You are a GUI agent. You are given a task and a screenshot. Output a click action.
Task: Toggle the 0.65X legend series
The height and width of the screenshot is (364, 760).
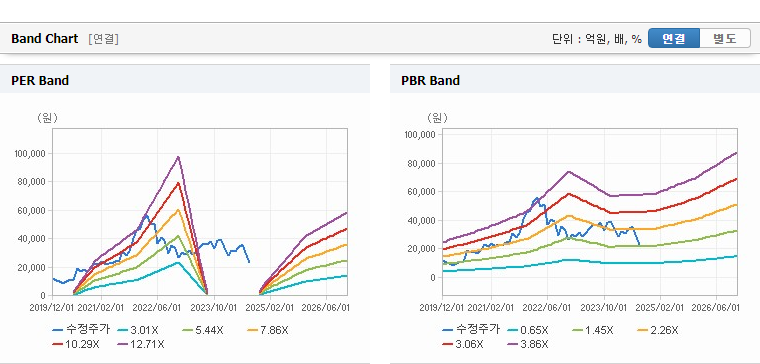coord(527,330)
